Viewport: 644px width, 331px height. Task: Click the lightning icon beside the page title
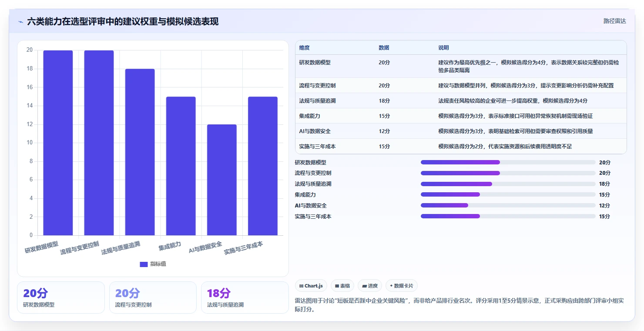(20, 22)
